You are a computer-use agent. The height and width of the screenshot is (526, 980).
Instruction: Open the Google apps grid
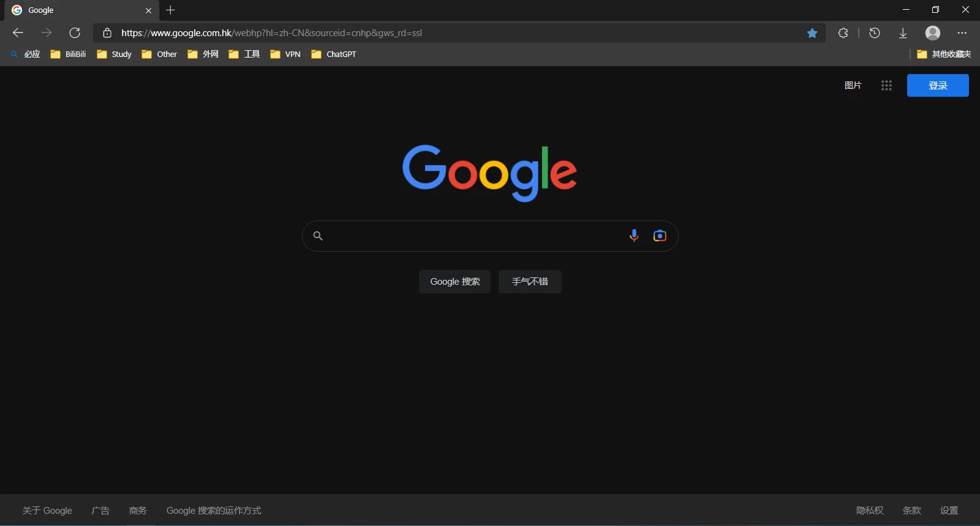click(x=886, y=86)
